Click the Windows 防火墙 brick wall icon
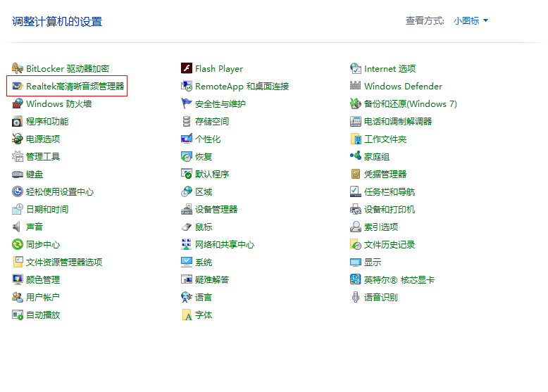Image resolution: width=548 pixels, height=392 pixels. click(x=18, y=103)
